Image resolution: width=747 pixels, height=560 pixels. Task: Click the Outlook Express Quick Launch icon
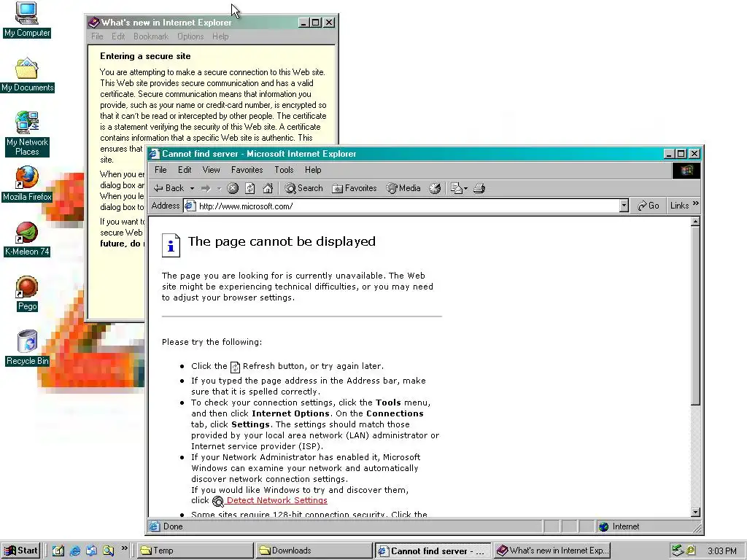tap(91, 551)
